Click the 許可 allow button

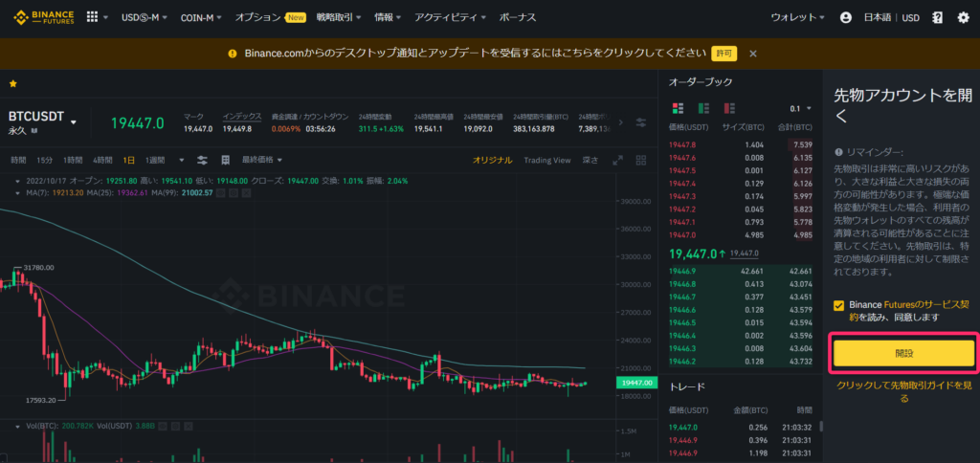click(x=724, y=54)
